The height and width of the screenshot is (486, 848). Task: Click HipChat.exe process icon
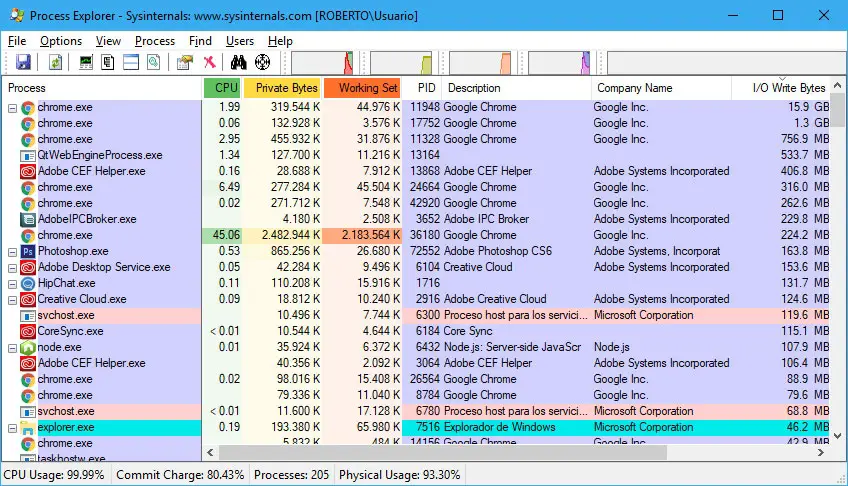tap(28, 283)
